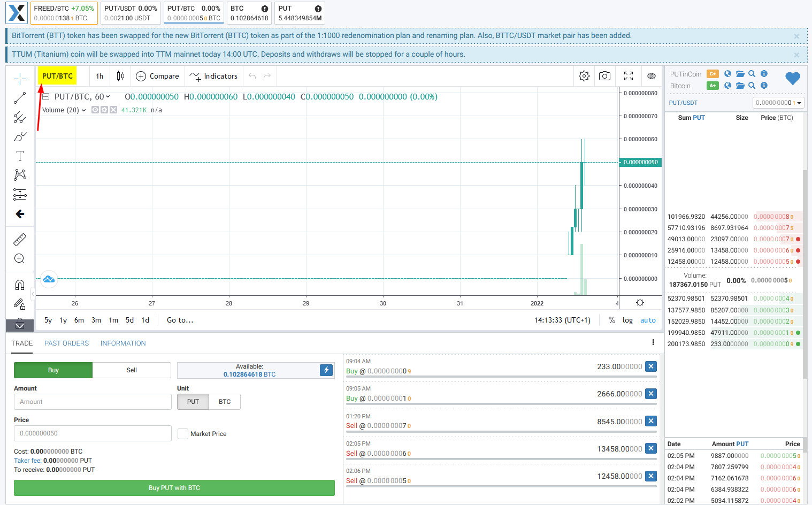Switch to Sell mode
Viewport: 812px width, 505px height.
click(x=132, y=370)
